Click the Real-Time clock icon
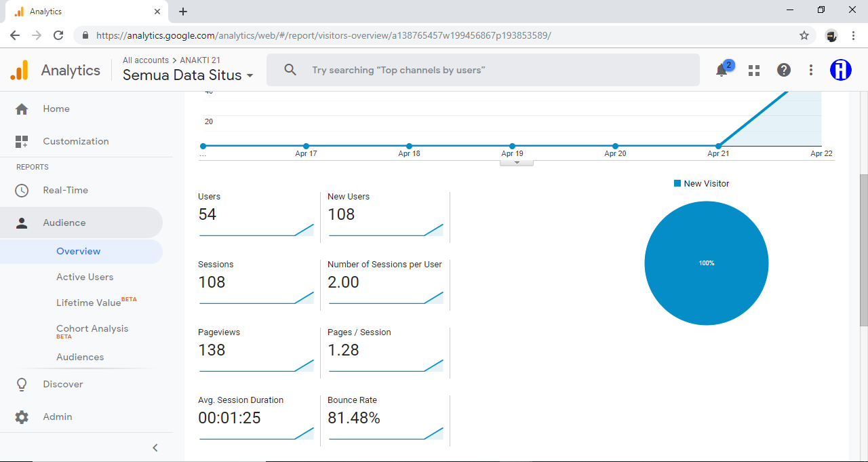868x462 pixels. coord(22,190)
